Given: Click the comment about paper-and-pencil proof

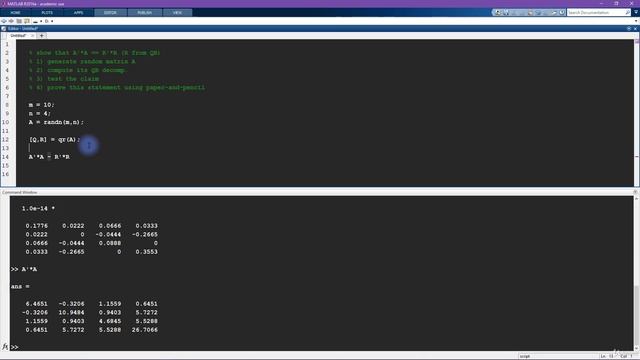Looking at the screenshot, I should coord(126,87).
